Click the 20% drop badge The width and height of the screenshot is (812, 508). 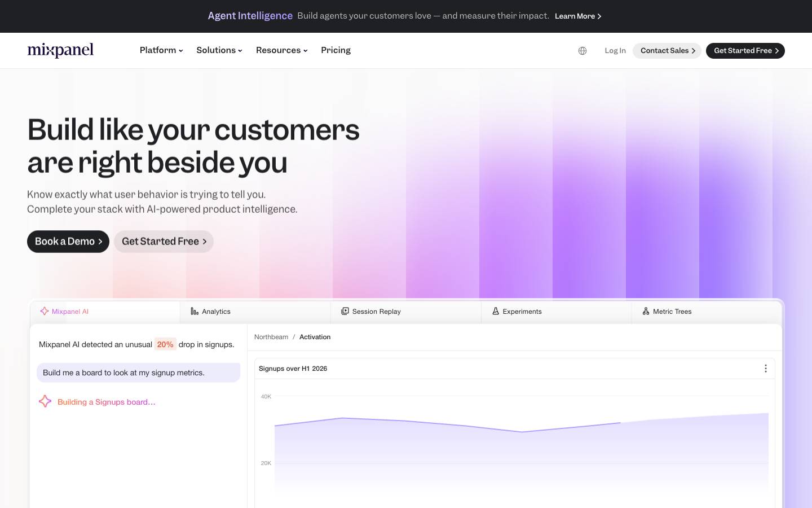click(165, 344)
